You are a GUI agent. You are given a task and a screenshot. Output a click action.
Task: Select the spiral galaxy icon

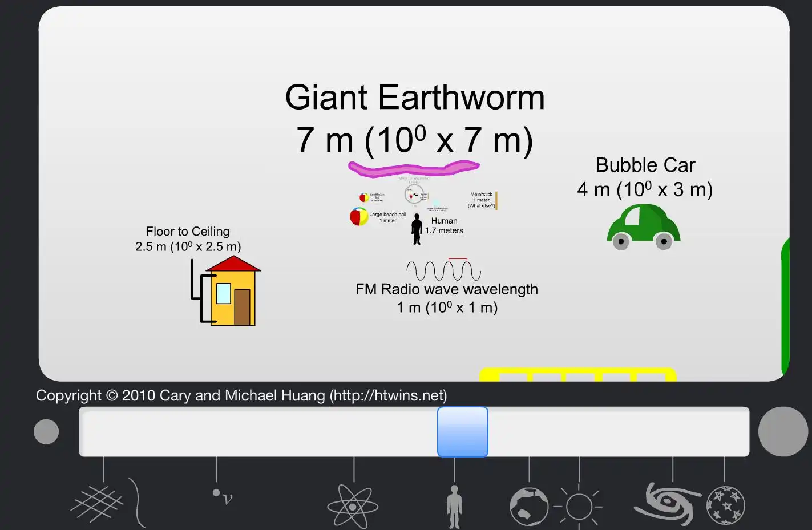[668, 504]
